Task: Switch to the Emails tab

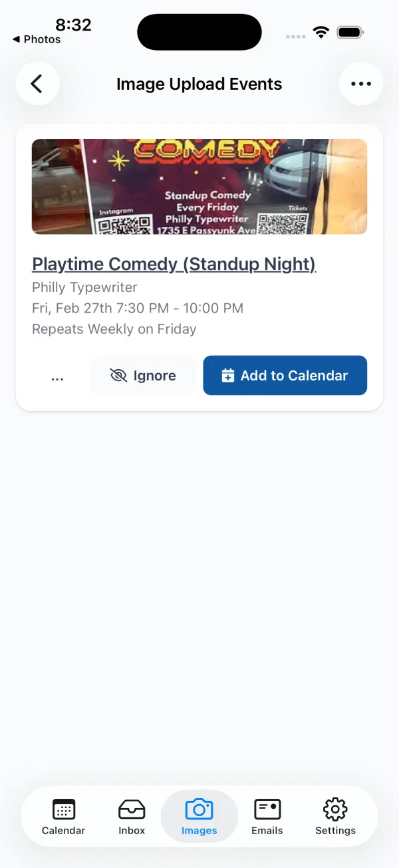Action: click(267, 816)
